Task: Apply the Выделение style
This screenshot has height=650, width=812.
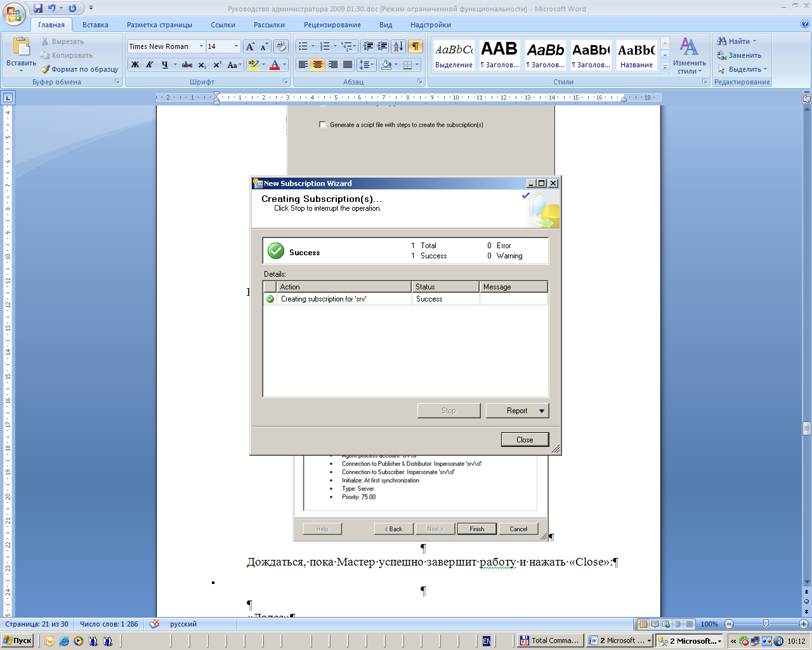Action: click(454, 55)
